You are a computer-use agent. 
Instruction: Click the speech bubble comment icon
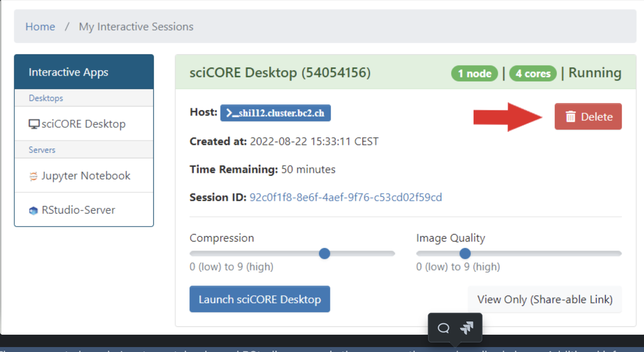[x=443, y=328]
